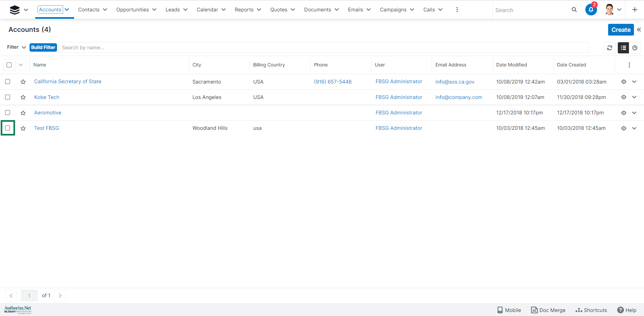Open the activity stream clock view
This screenshot has height=316, width=644.
pyautogui.click(x=635, y=48)
